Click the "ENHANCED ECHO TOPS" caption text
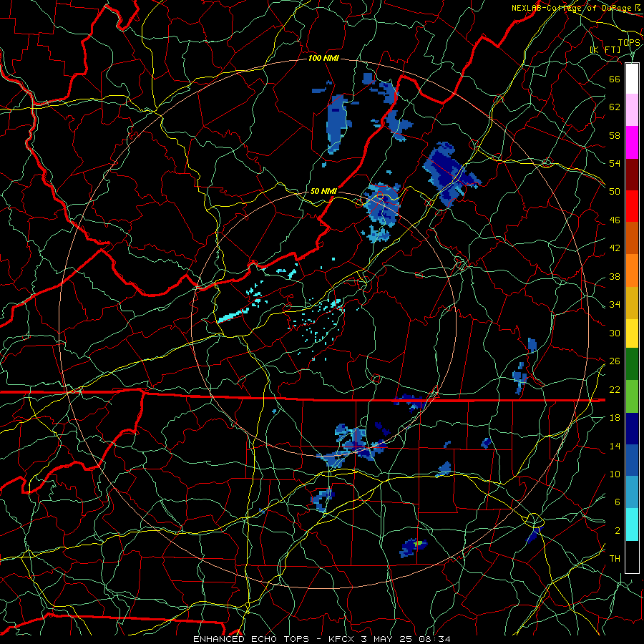Image resolution: width=644 pixels, height=644 pixels. coord(251,639)
